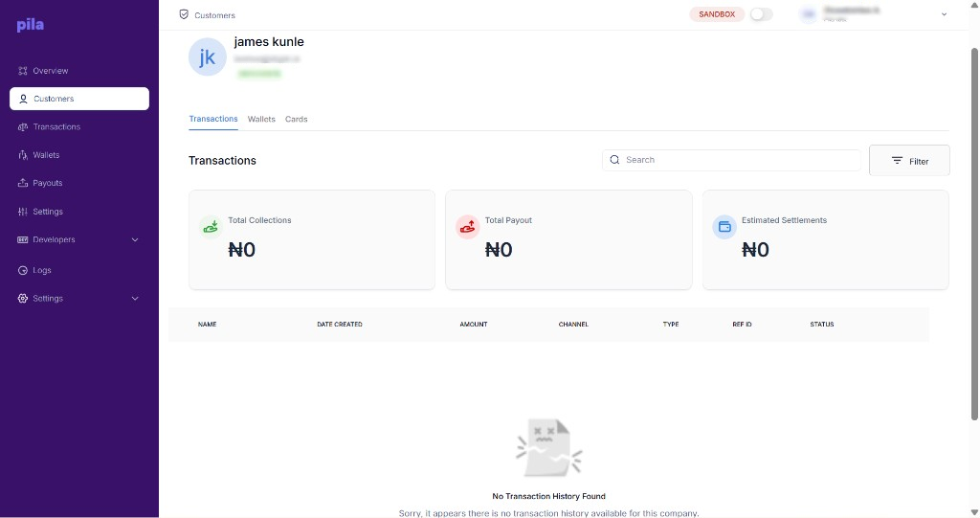Click the No Transaction History Found text
The width and height of the screenshot is (980, 518).
pyautogui.click(x=548, y=496)
